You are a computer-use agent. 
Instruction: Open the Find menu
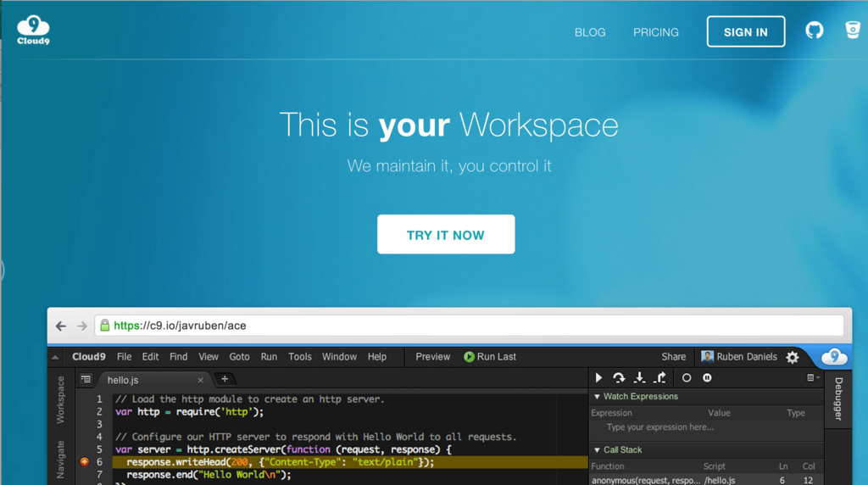point(178,357)
